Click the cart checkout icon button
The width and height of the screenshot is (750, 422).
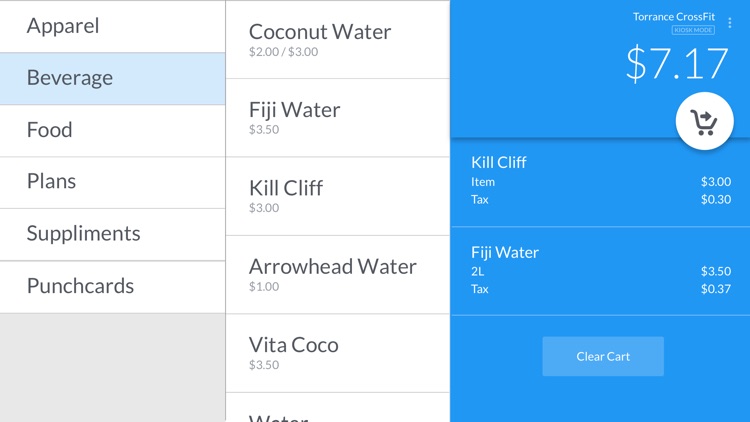click(x=704, y=122)
